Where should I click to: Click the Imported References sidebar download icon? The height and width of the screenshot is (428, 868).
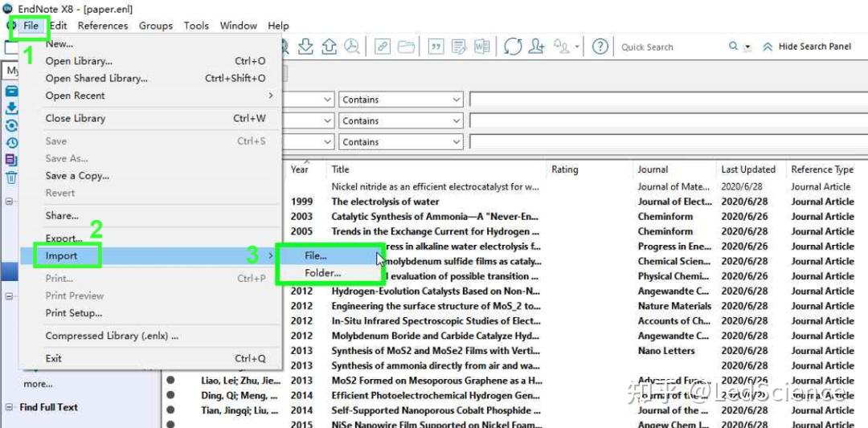click(x=11, y=108)
